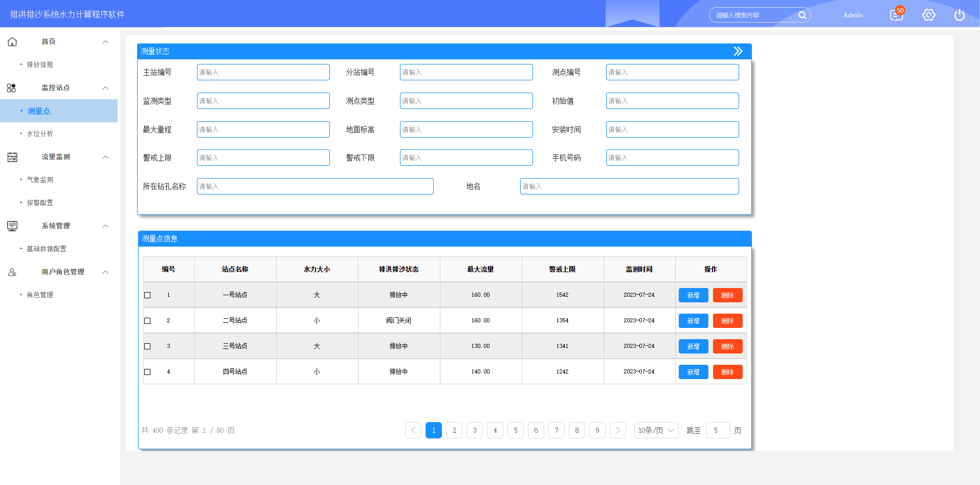Click the 主站编号 input field

point(263,72)
